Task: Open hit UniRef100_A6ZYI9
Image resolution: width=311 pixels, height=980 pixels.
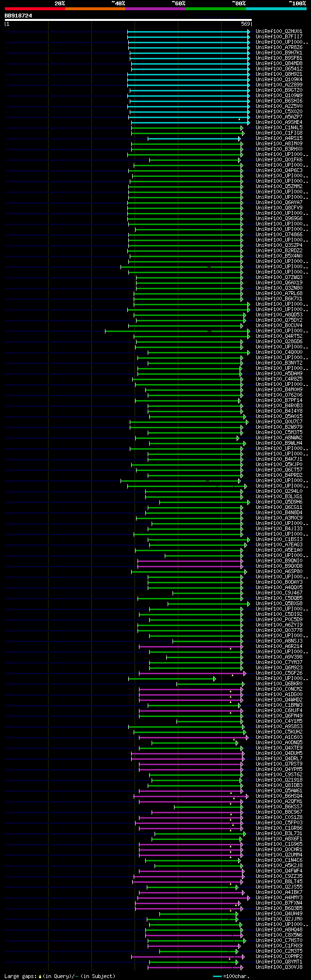Action: coord(279,625)
